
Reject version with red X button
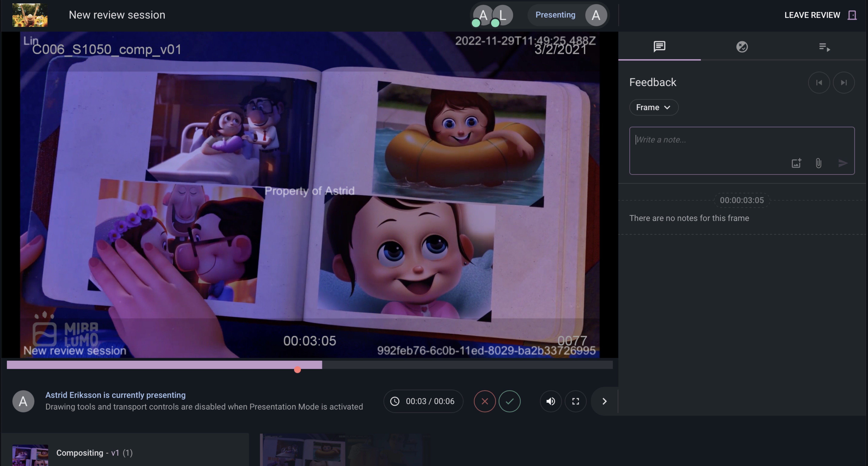coord(485,401)
